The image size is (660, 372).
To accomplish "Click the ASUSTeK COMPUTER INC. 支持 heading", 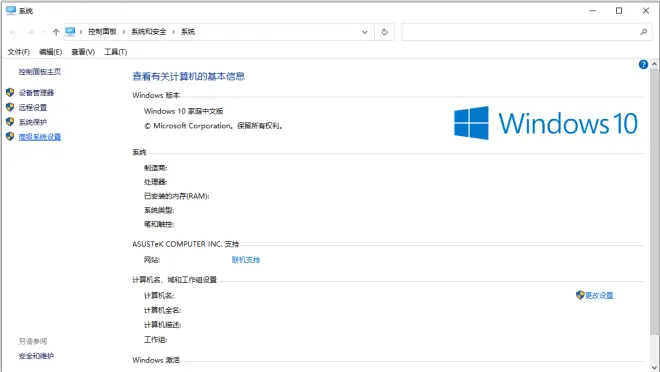I will (186, 244).
